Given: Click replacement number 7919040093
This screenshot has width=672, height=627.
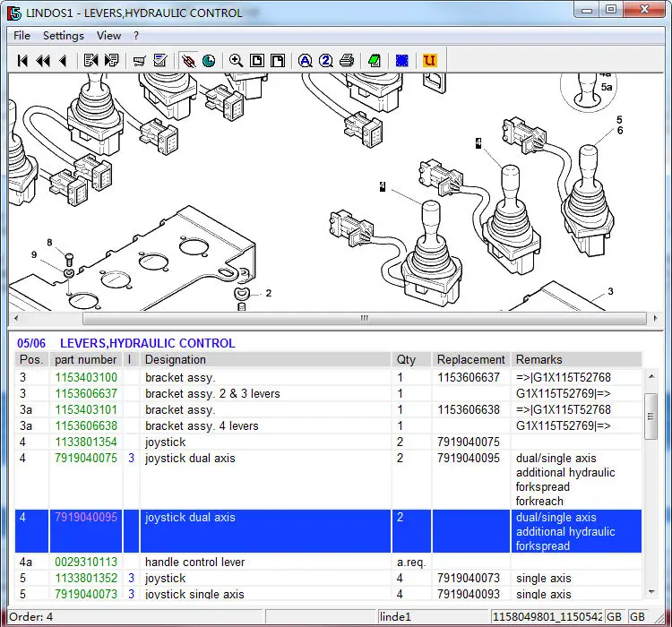Looking at the screenshot, I should 469,595.
